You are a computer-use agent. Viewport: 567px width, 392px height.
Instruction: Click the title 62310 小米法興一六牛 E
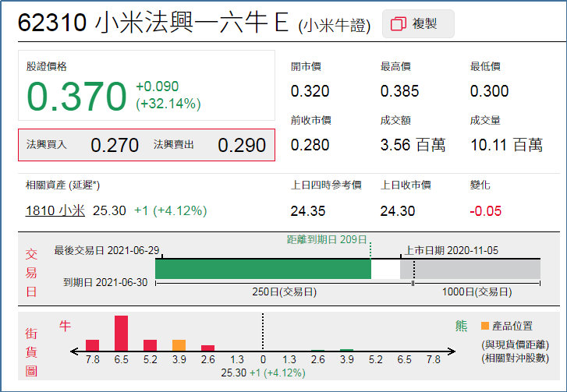153,23
